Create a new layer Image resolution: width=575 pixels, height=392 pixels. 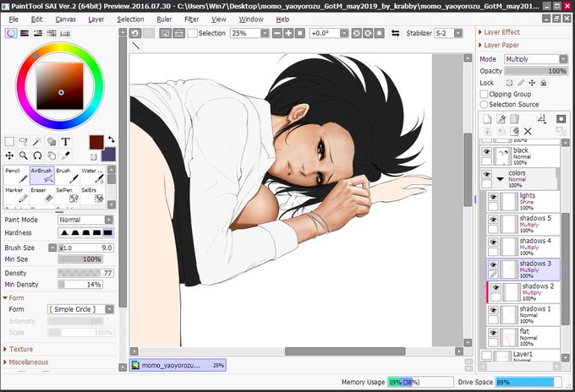pos(487,119)
